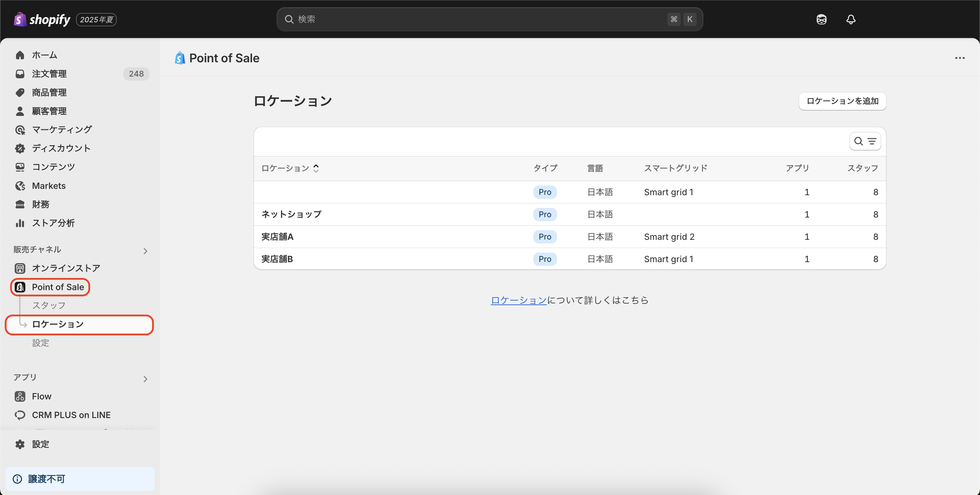The width and height of the screenshot is (980, 495).
Task: Expand the アプリ section chevron
Action: coord(145,379)
